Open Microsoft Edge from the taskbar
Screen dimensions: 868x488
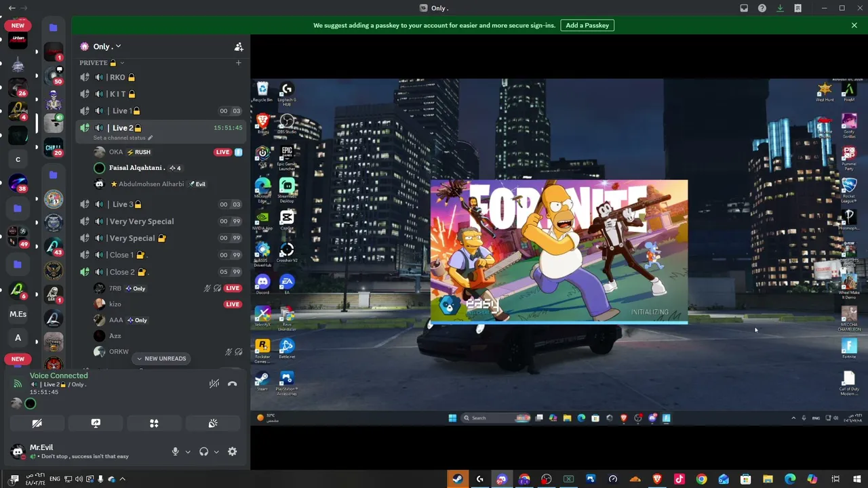[x=790, y=479]
